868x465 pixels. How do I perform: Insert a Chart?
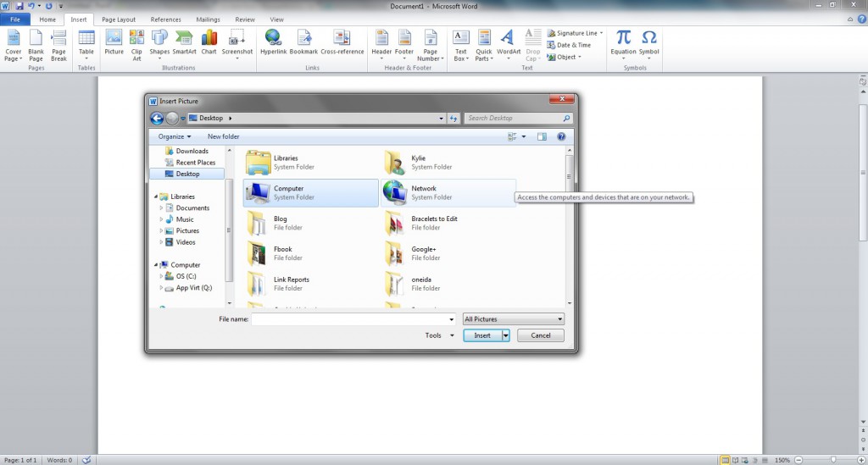click(x=209, y=42)
